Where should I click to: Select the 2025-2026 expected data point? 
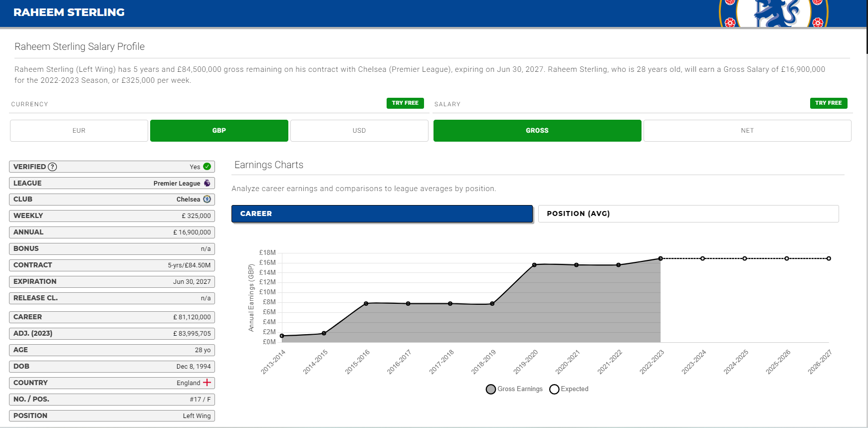tap(787, 258)
